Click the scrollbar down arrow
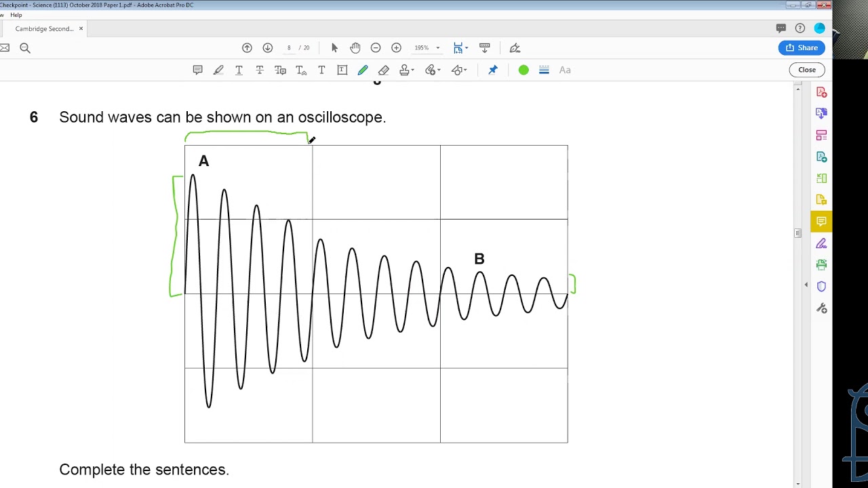Viewport: 868px width, 488px height. coord(797,483)
